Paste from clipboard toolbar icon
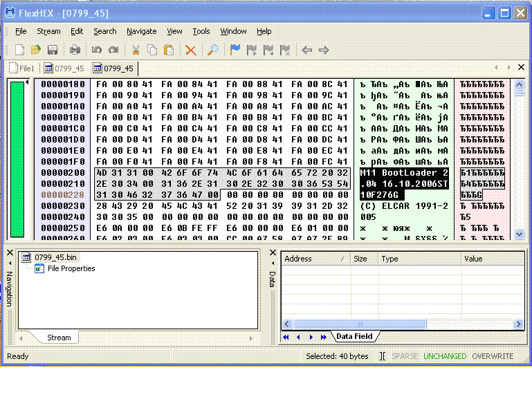This screenshot has width=532, height=415. click(169, 50)
